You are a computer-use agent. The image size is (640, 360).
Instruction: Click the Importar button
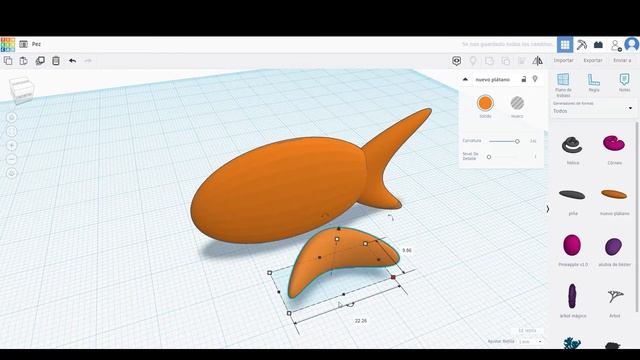click(x=564, y=60)
